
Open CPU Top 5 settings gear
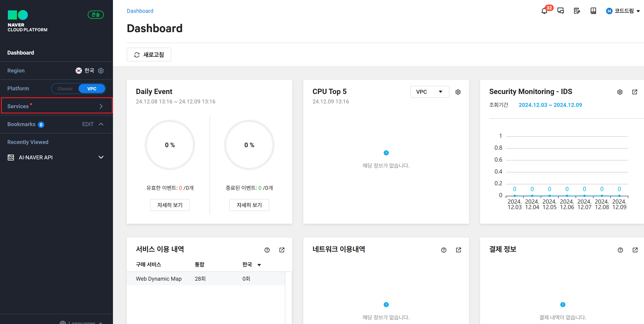click(458, 92)
